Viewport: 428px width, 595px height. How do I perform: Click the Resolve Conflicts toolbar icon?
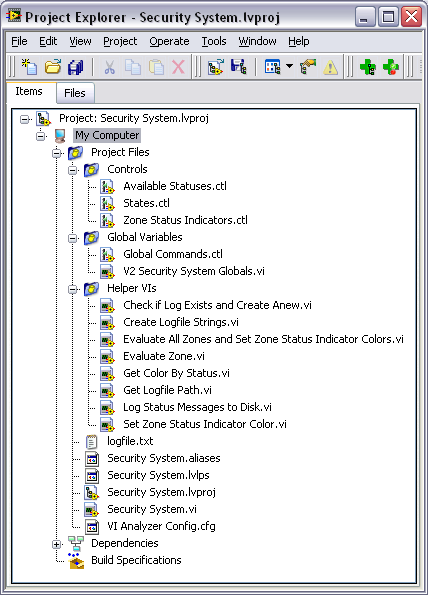pyautogui.click(x=308, y=67)
